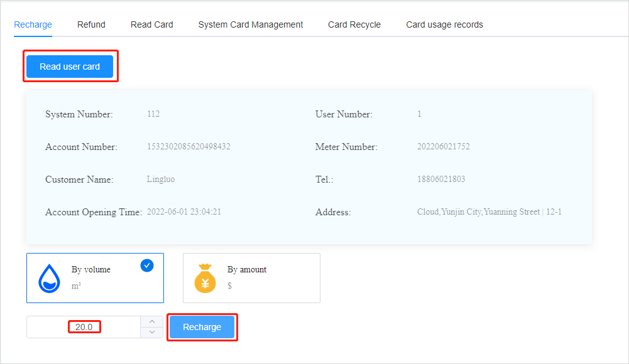The width and height of the screenshot is (629, 364).
Task: Click telephone value 18806021803
Action: tap(441, 179)
